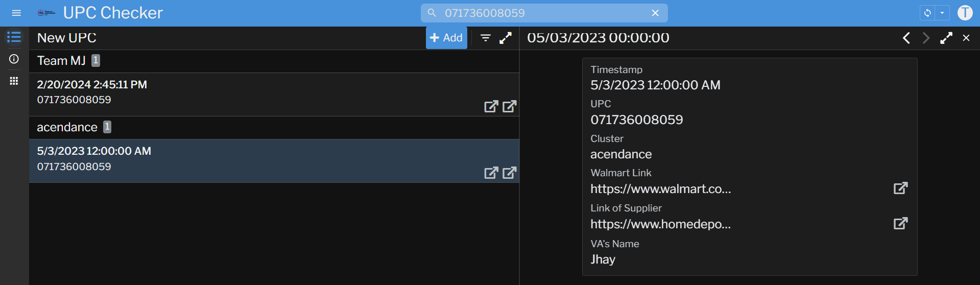
Task: Open the apps grid icon in sidebar
Action: tap(14, 81)
